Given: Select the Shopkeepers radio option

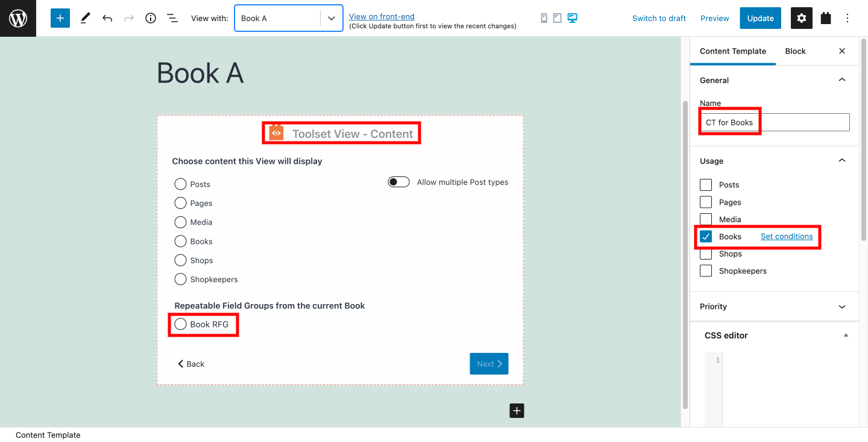Looking at the screenshot, I should coord(180,279).
